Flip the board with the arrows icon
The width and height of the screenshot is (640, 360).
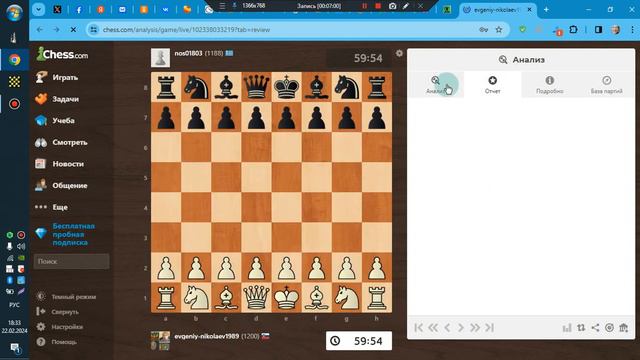pyautogui.click(x=581, y=328)
